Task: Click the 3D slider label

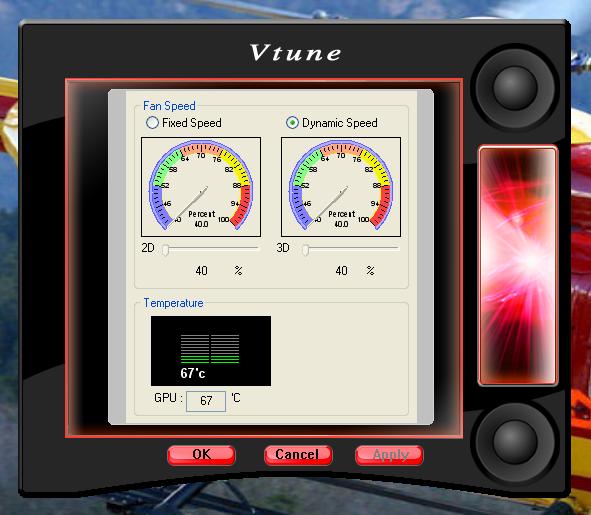Action: click(x=283, y=248)
